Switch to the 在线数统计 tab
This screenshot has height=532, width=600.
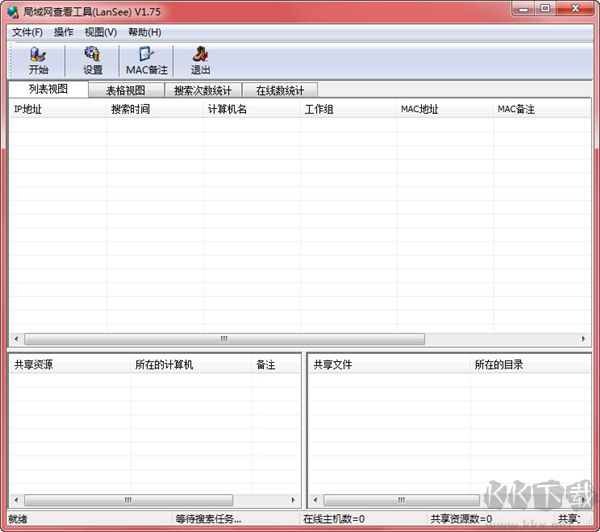[280, 91]
